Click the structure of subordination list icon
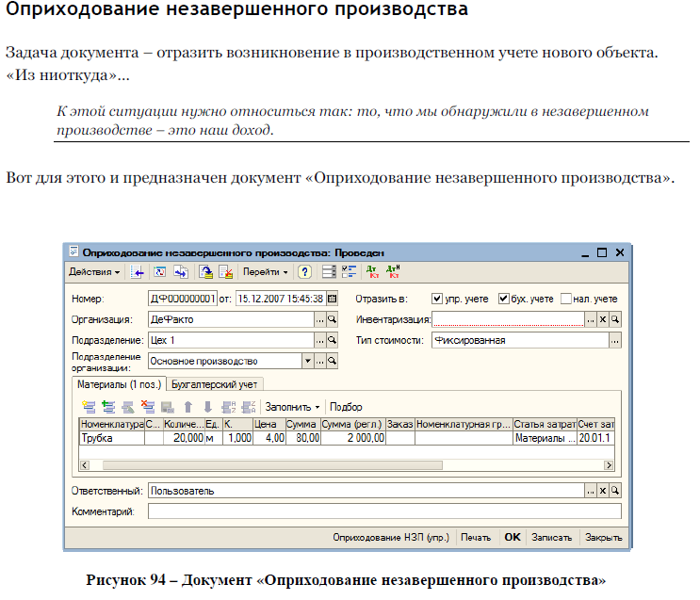 click(329, 272)
